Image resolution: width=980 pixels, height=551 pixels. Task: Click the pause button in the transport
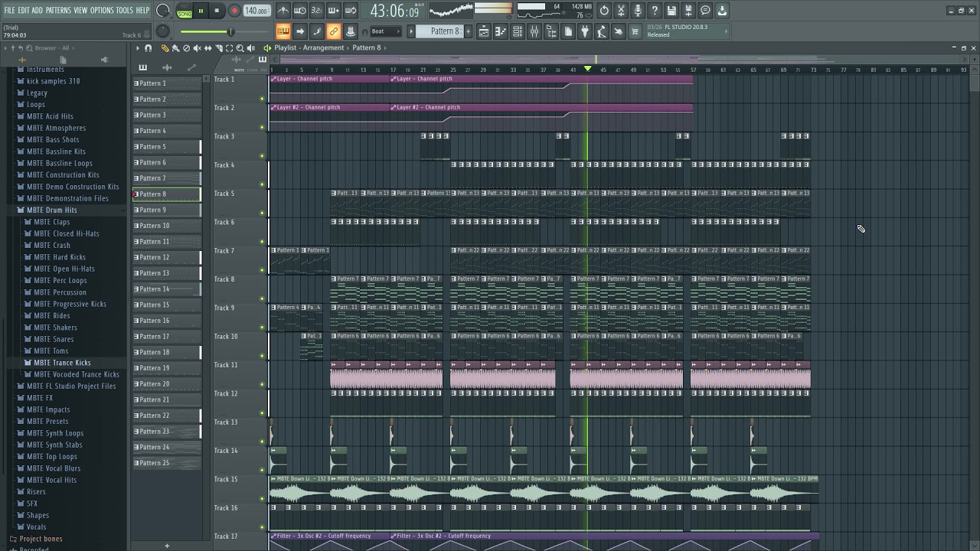point(201,11)
